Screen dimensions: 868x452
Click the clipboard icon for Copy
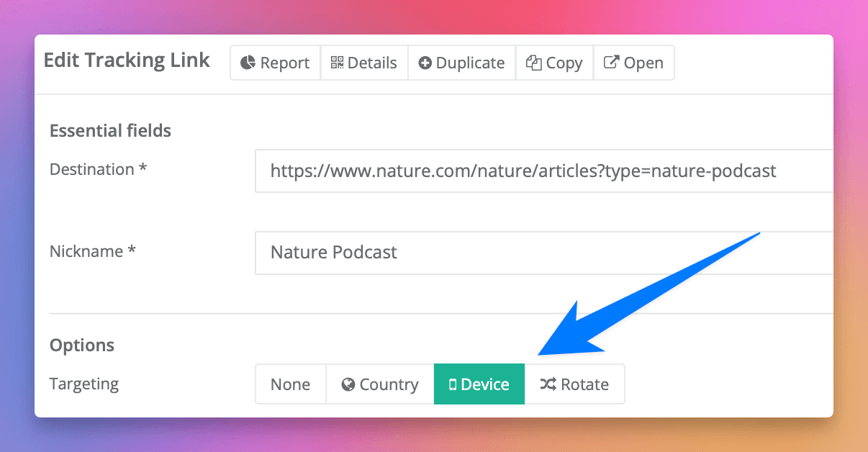coord(533,63)
